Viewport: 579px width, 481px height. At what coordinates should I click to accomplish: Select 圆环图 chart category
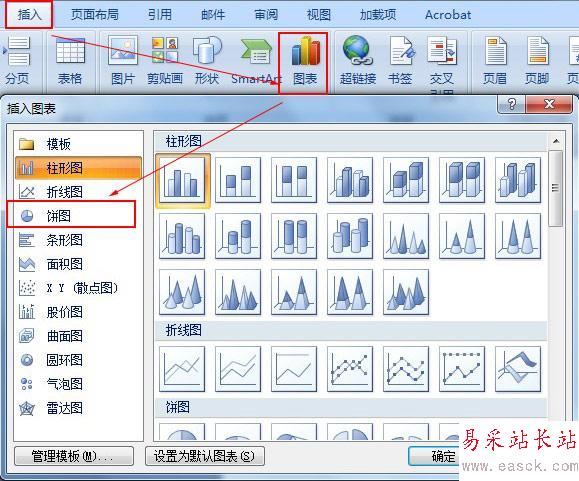coord(78,360)
